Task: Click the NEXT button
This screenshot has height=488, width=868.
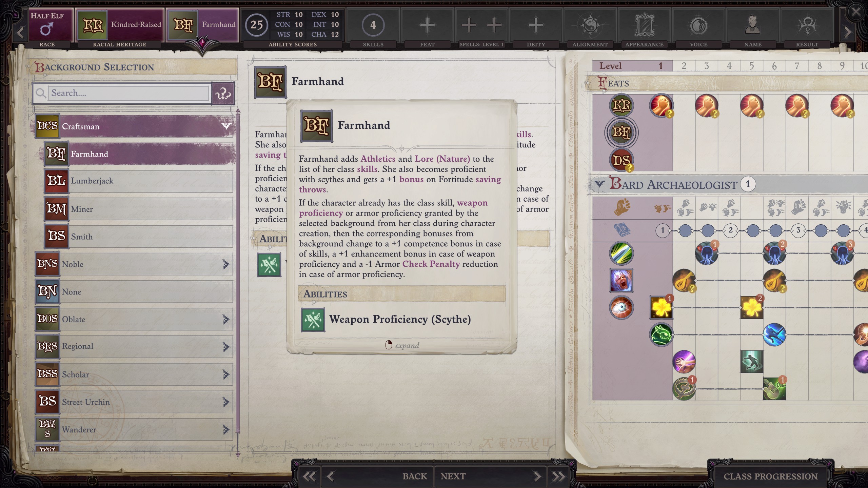Action: (x=453, y=476)
